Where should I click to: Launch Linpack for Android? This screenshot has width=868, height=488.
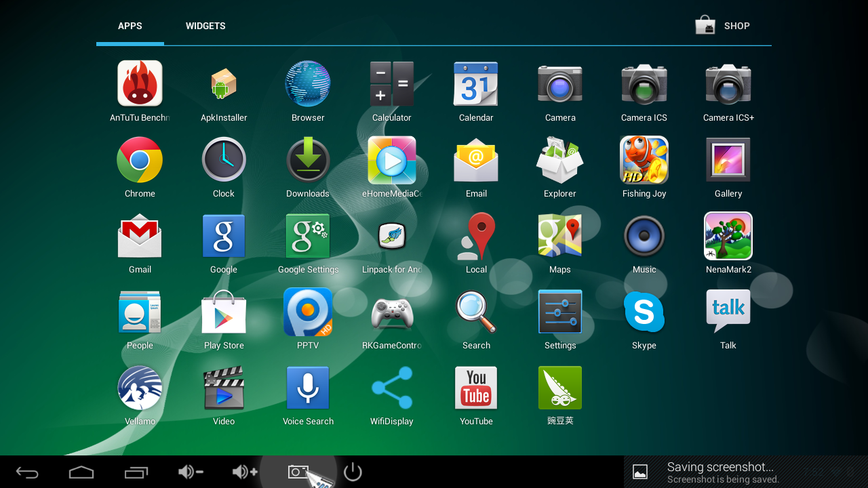click(392, 236)
